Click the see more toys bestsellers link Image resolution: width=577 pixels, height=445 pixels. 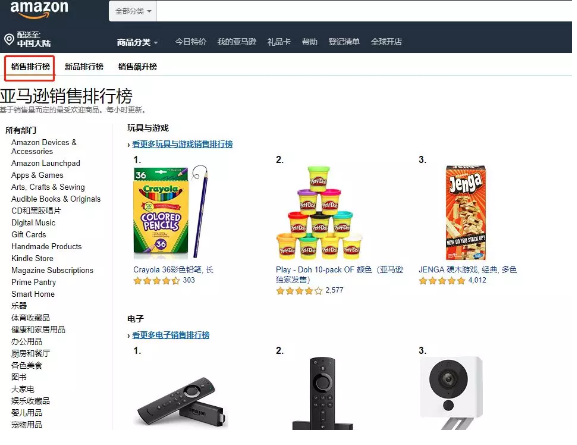coord(182,144)
